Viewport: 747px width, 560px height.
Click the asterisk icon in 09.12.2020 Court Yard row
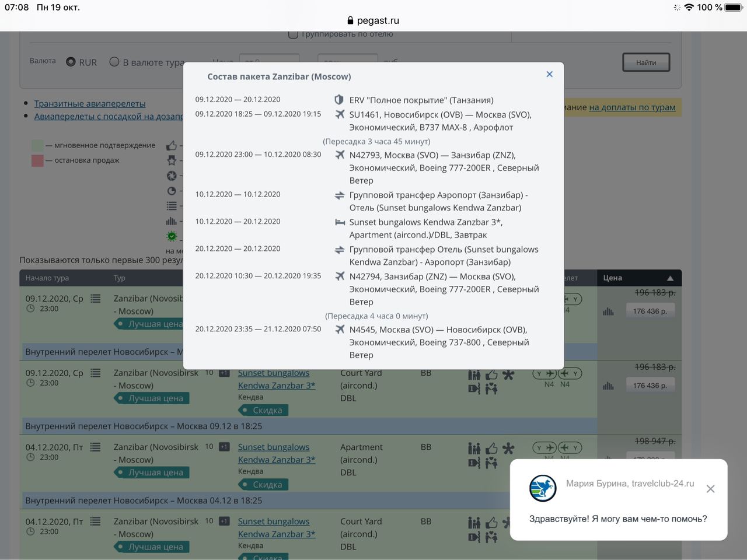508,374
